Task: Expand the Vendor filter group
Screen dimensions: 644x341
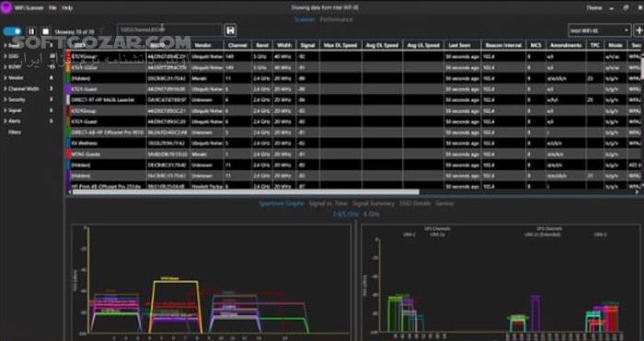Action: coord(16,77)
